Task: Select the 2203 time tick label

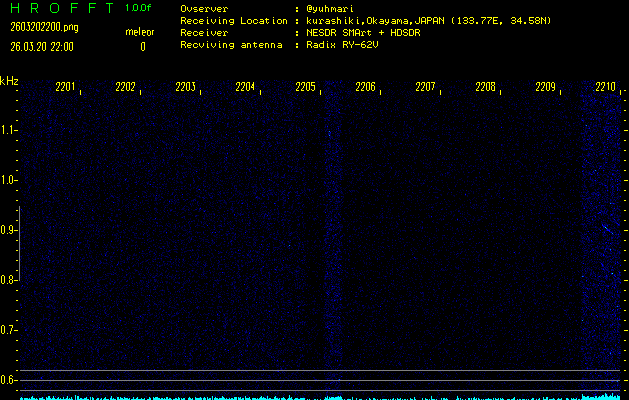Action: tap(185, 88)
